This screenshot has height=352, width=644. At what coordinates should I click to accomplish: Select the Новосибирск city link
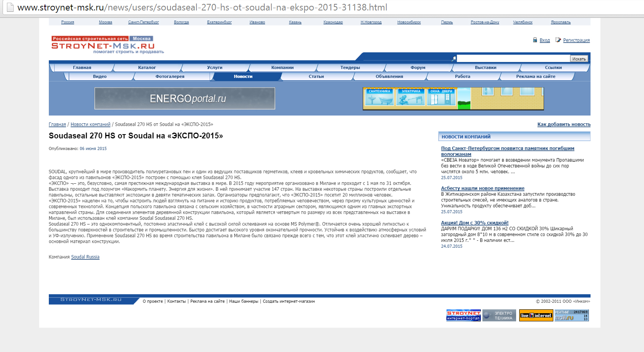coord(409,22)
